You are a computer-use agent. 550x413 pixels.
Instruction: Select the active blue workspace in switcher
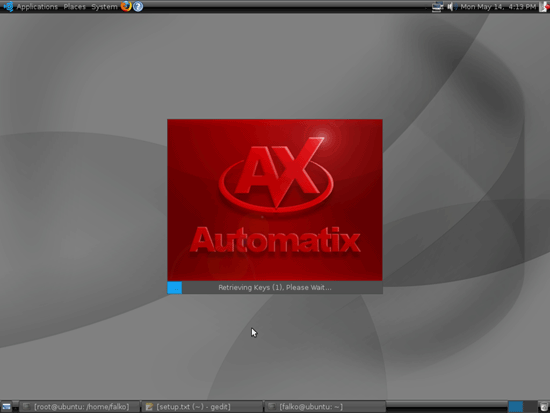pos(515,407)
